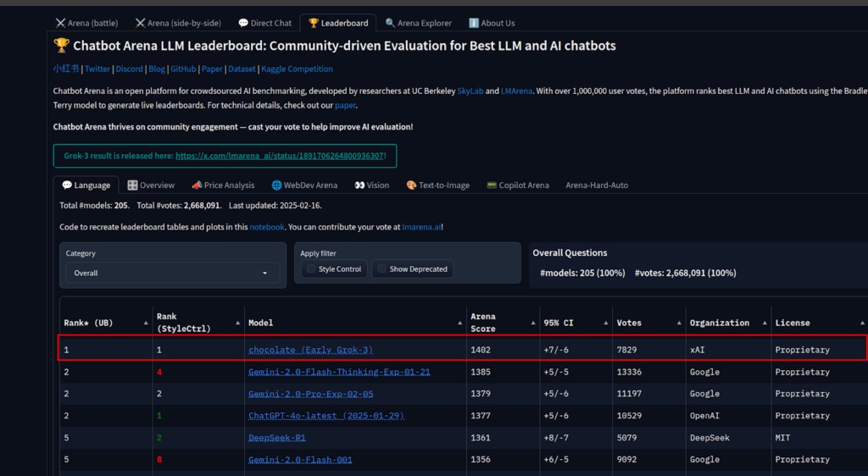Select the xAI organization cell
The width and height of the screenshot is (868, 476).
tap(728, 350)
